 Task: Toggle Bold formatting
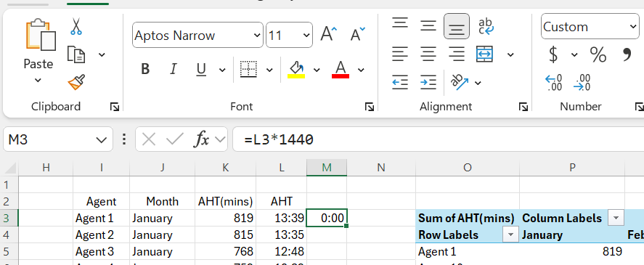click(145, 69)
